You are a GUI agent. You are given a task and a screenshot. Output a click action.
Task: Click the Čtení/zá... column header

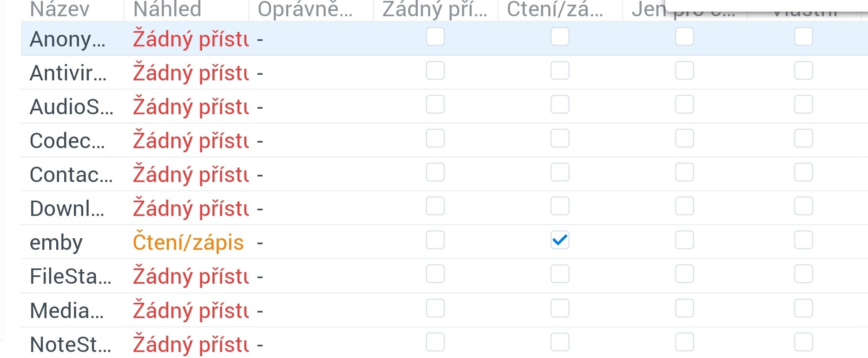(x=555, y=9)
